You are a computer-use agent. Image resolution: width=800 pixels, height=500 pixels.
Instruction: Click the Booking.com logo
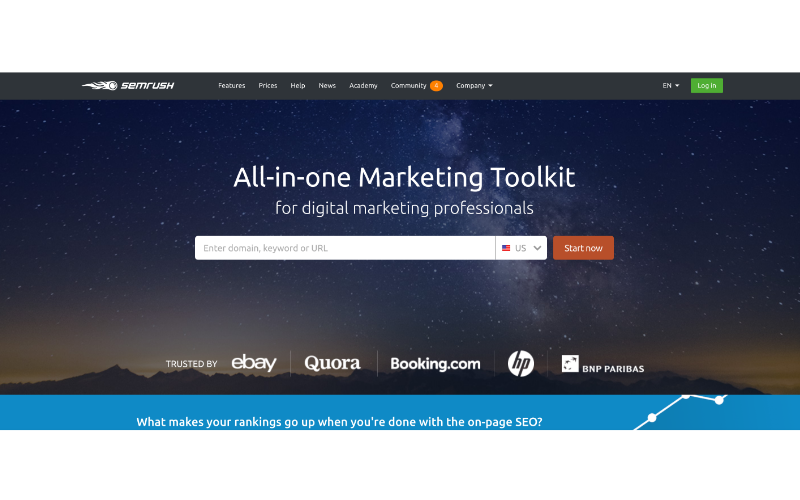tap(435, 363)
